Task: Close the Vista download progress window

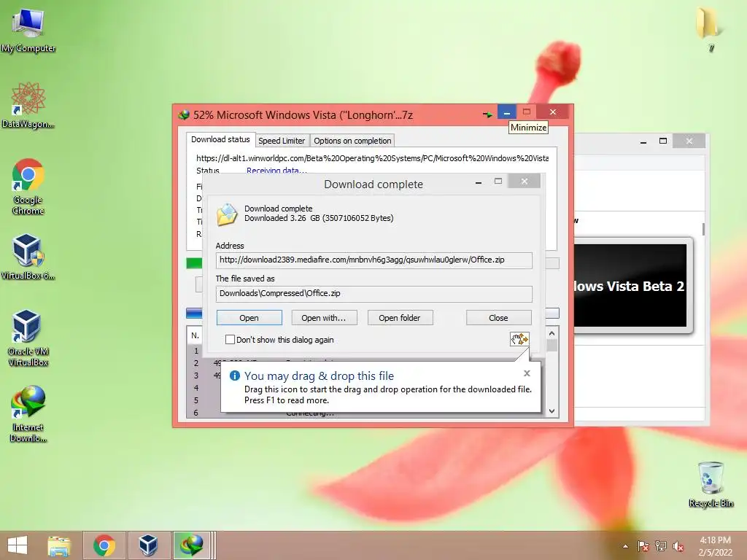Action: coord(553,112)
